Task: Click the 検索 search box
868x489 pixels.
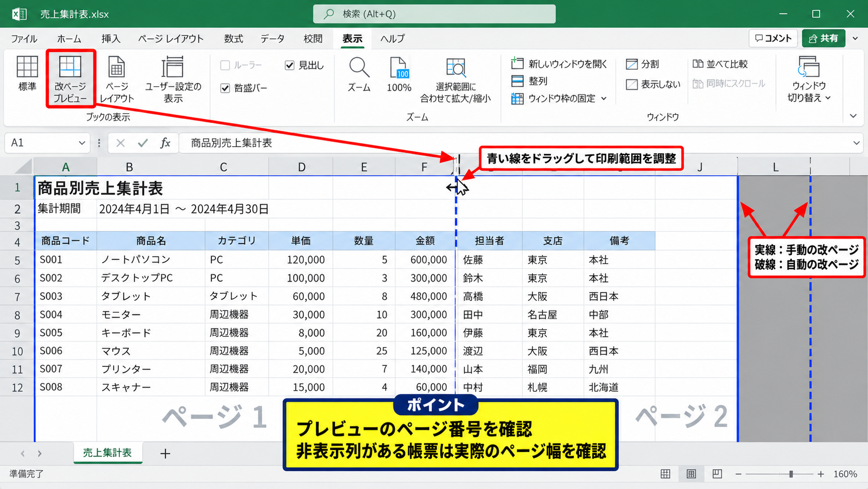Action: (434, 14)
